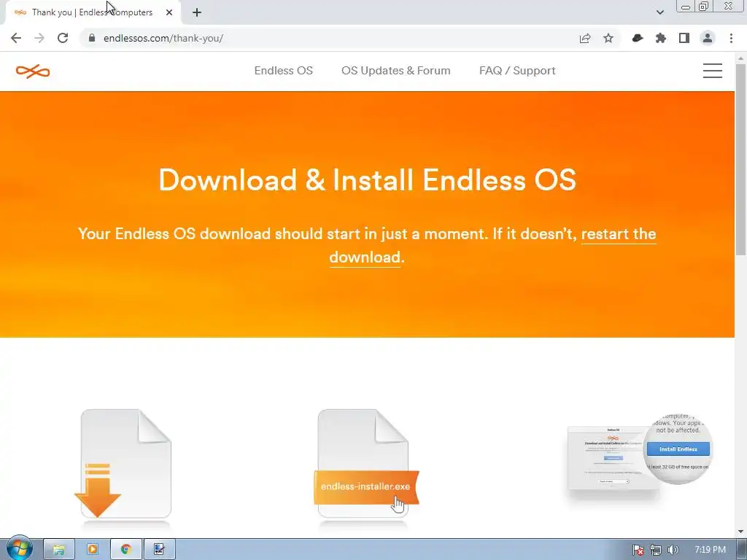Viewport: 747px width, 560px height.
Task: Click the browser forward arrow
Action: pos(39,38)
